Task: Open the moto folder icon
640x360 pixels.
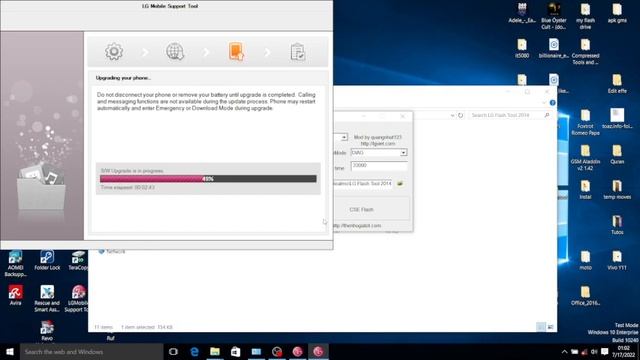Action: tap(585, 260)
